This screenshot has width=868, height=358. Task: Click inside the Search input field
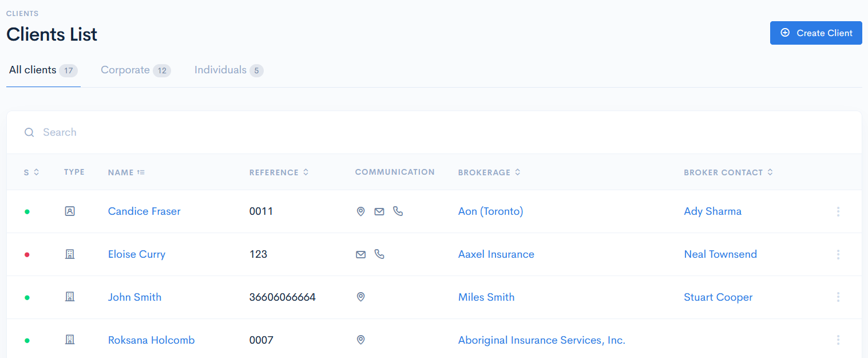click(x=114, y=132)
